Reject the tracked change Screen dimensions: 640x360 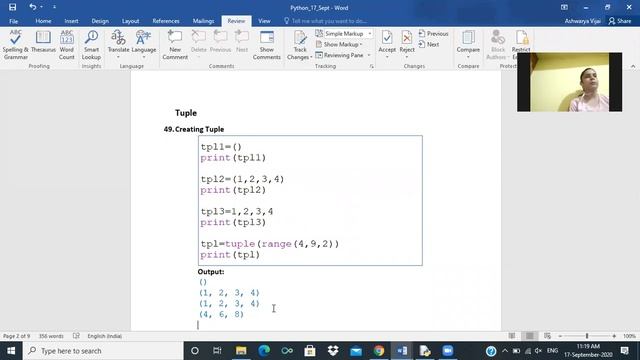(407, 44)
